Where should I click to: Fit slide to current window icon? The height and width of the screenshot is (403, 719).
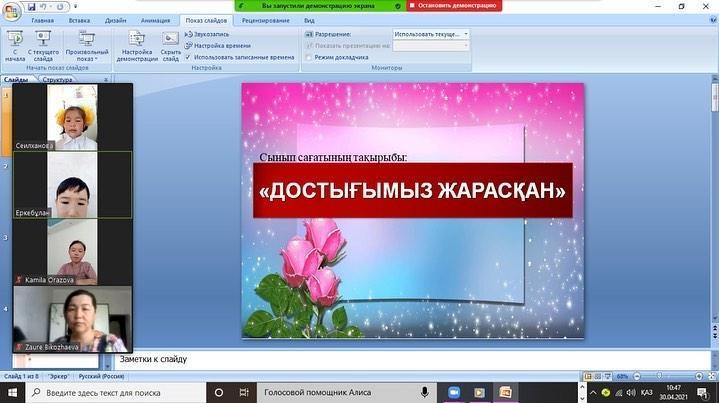click(712, 376)
